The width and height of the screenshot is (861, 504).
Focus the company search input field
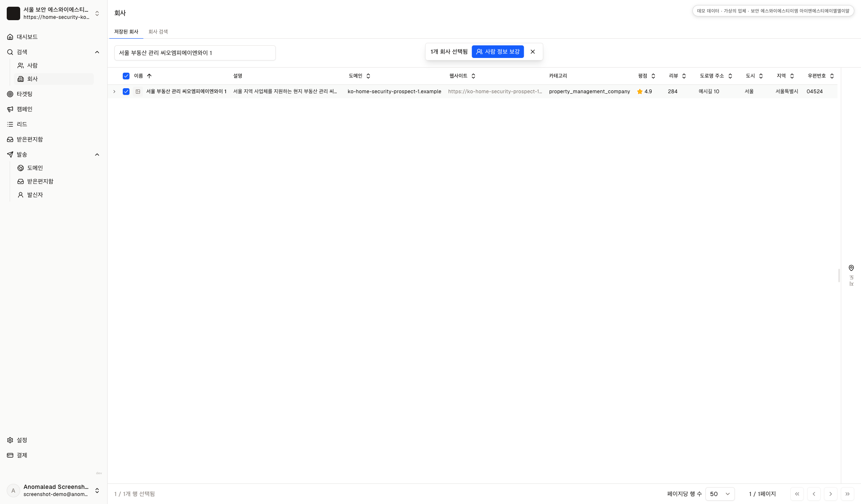point(195,53)
